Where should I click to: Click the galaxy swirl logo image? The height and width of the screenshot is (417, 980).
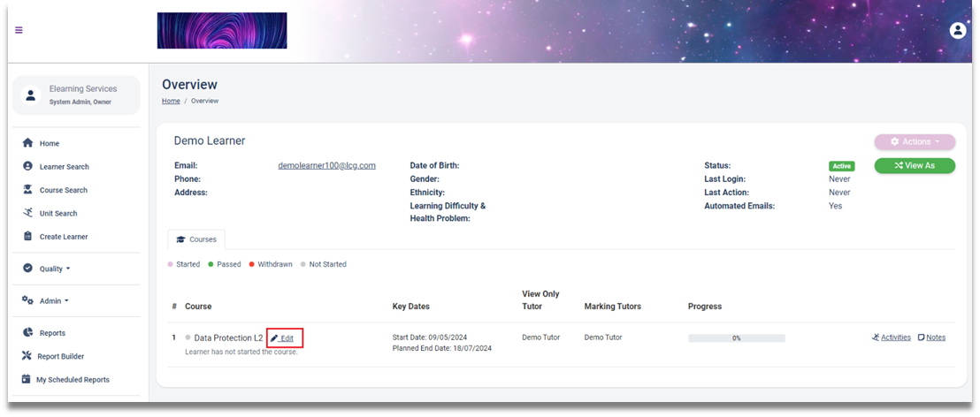[x=222, y=31]
